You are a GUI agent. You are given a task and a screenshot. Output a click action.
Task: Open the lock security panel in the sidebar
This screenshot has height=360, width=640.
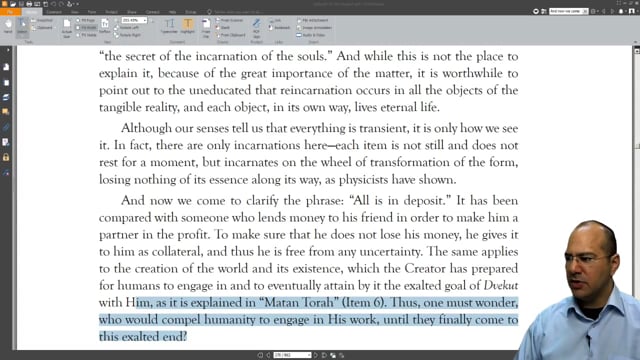tap(6, 157)
